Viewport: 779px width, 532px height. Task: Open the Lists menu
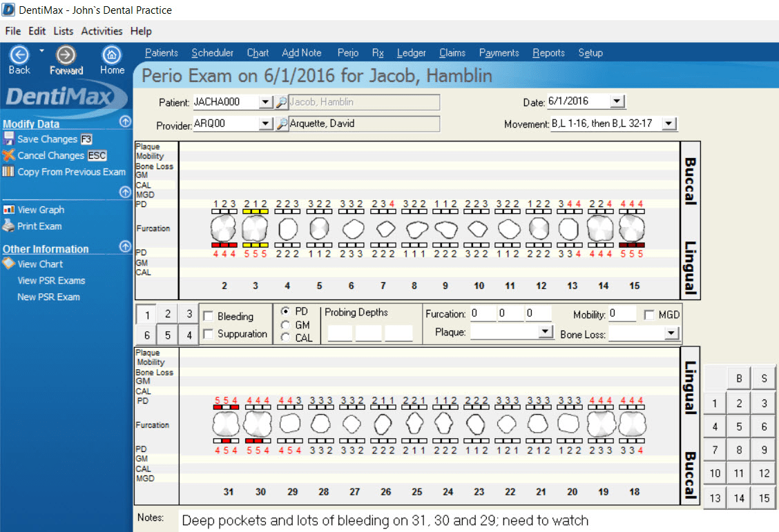(x=63, y=31)
